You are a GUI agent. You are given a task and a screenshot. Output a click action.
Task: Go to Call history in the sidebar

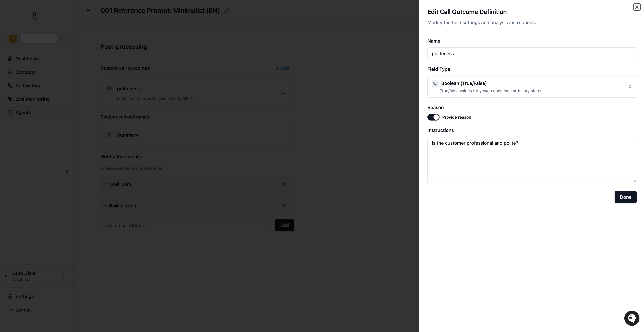click(x=28, y=86)
